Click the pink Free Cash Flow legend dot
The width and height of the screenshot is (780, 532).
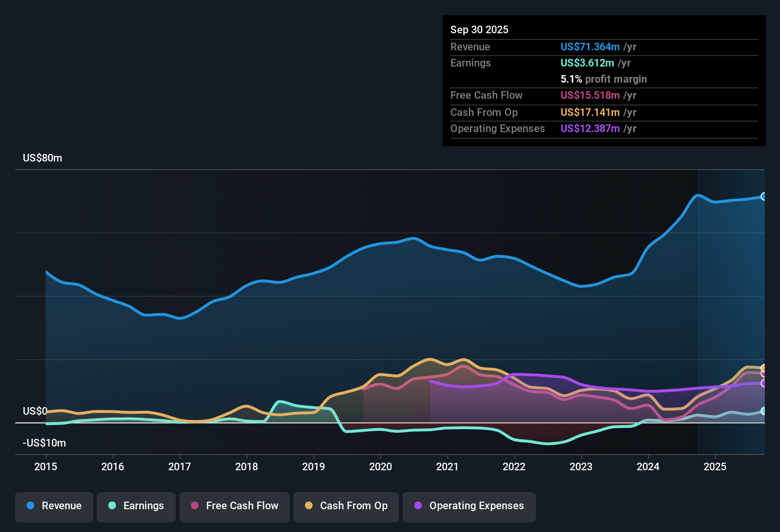[x=194, y=506]
